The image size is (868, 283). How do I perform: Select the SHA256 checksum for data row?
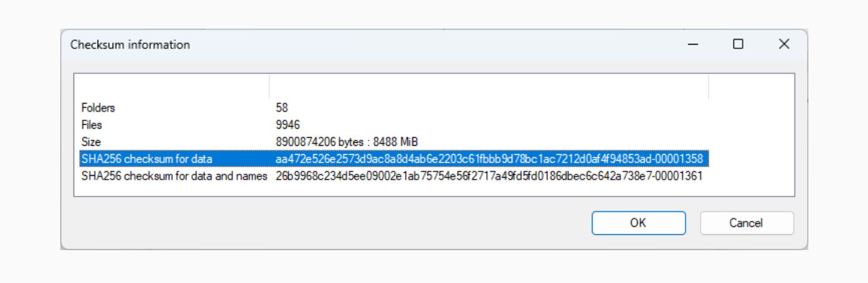[x=394, y=159]
